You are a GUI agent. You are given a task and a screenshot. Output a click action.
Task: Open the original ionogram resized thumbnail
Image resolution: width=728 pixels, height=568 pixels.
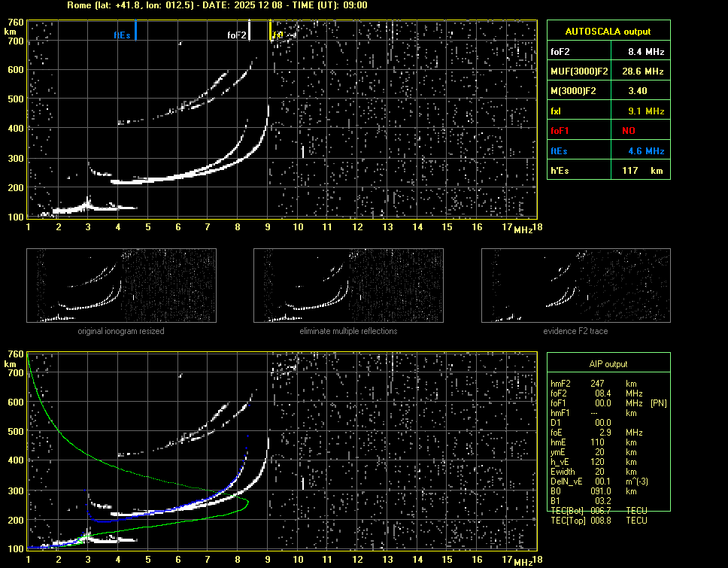pyautogui.click(x=121, y=286)
